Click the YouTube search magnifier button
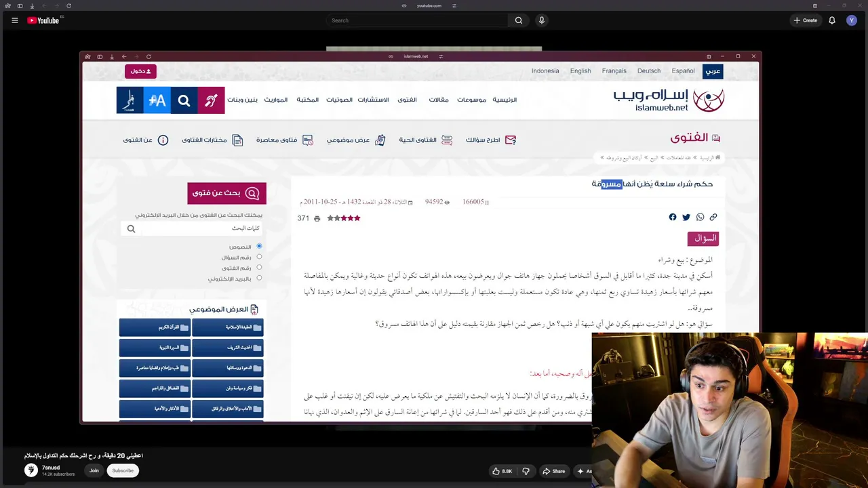868x488 pixels. (519, 20)
